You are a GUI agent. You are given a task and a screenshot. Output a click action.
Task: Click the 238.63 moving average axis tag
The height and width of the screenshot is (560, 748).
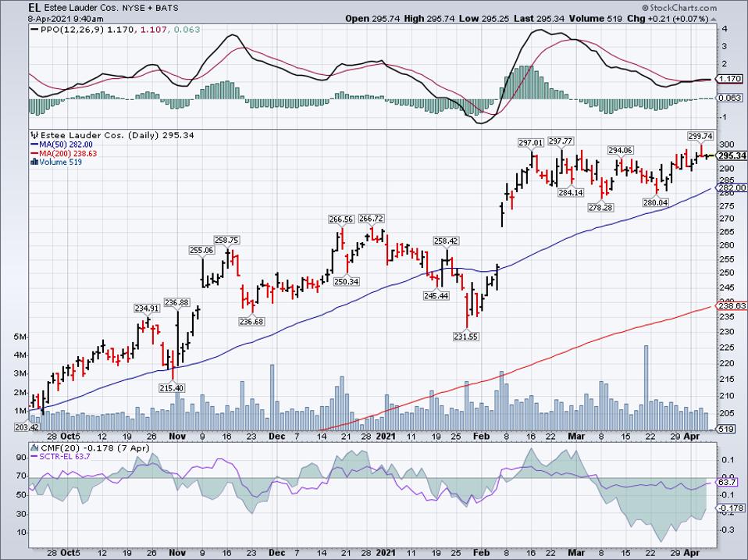coord(732,305)
